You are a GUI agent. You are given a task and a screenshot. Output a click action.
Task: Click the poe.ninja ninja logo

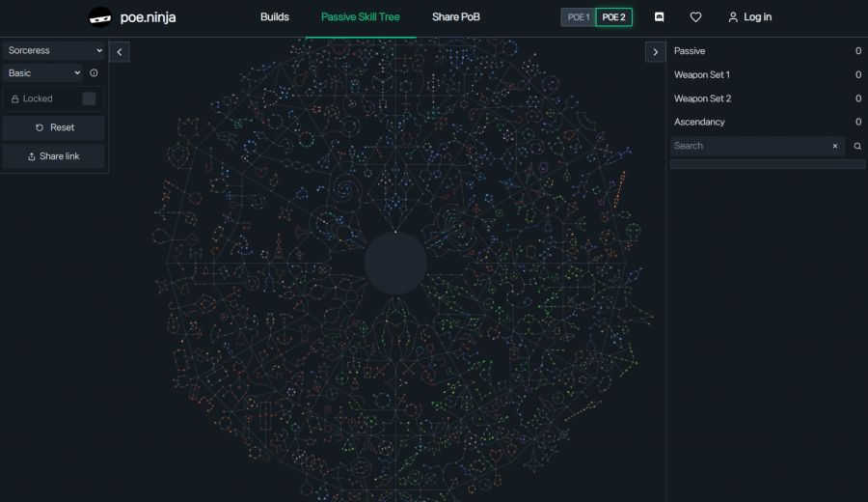pyautogui.click(x=100, y=17)
